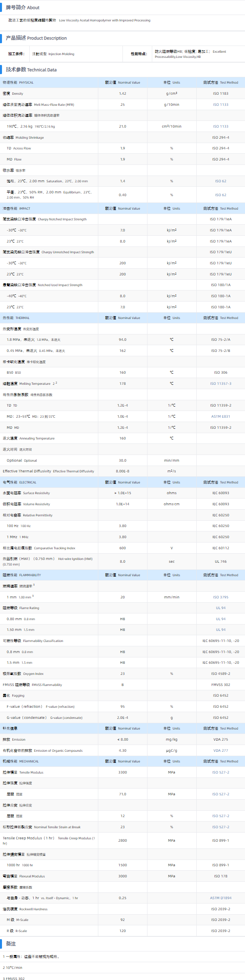Open ISO 527-2 link for Nominal Tensile Strain at Break
Screen dimensions: 245x980
[x=220, y=827]
